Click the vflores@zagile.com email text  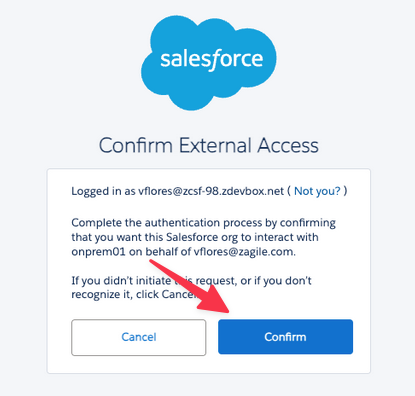click(x=244, y=252)
